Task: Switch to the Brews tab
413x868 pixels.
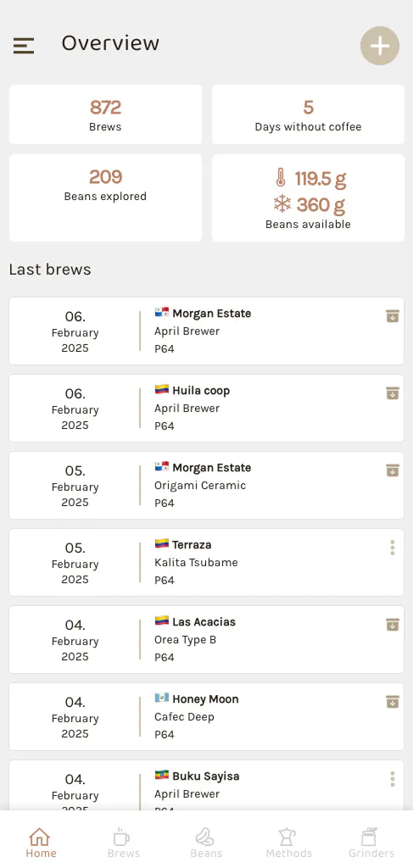Action: [124, 843]
